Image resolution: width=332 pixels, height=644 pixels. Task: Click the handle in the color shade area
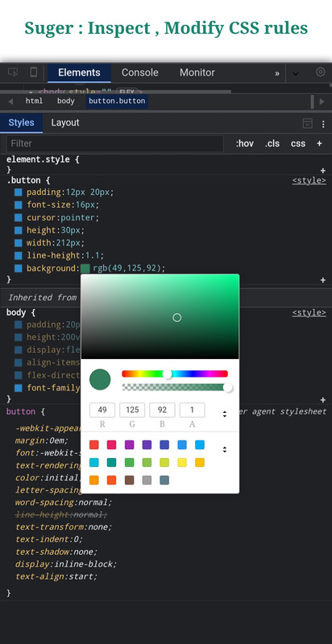(x=176, y=317)
